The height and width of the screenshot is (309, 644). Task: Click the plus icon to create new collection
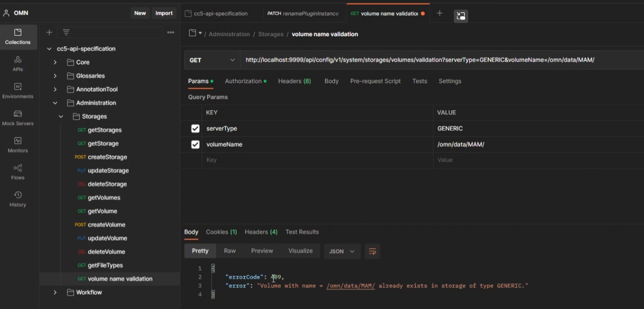(49, 33)
